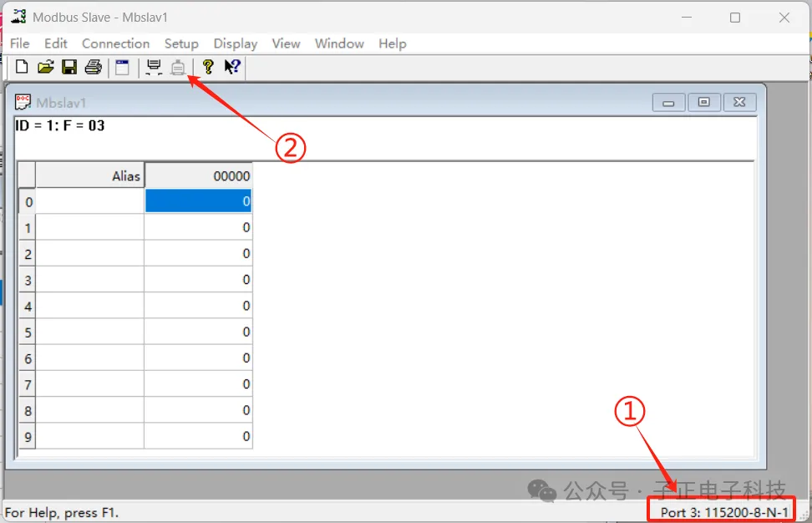The image size is (812, 523).
Task: Activate the context help arrow icon
Action: (231, 67)
